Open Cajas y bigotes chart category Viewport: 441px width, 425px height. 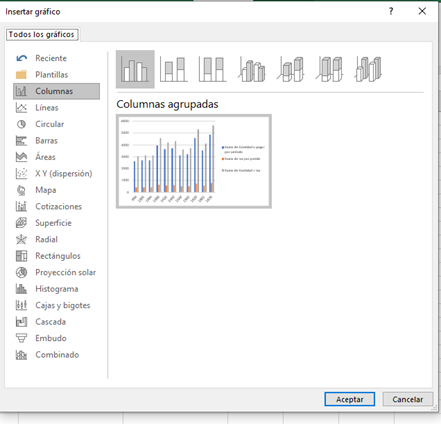pyautogui.click(x=56, y=305)
